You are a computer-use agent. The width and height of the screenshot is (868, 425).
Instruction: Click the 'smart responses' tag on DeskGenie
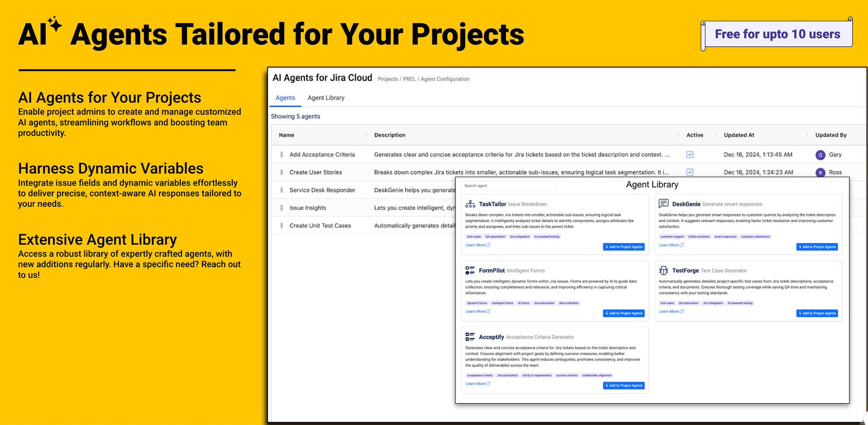click(725, 237)
